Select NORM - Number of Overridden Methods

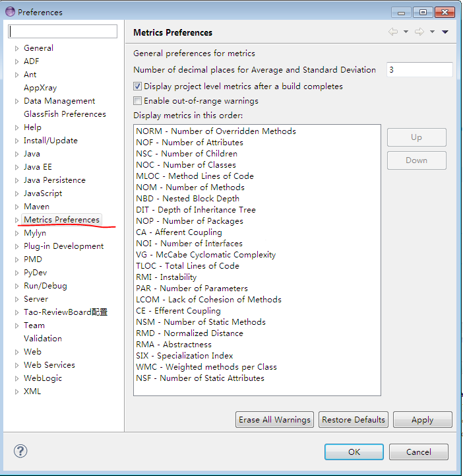(x=216, y=131)
